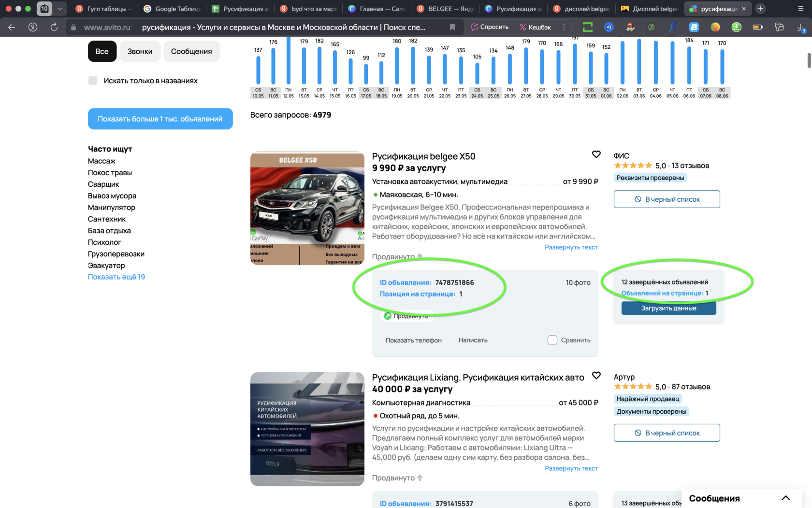Click the Спросить assistant button
This screenshot has height=508, width=812.
(x=490, y=27)
